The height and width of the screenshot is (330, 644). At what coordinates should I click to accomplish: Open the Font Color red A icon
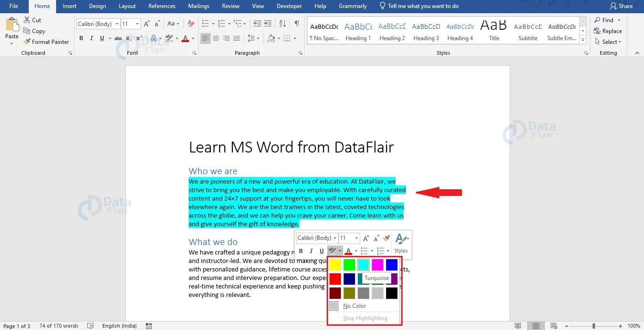[186, 38]
